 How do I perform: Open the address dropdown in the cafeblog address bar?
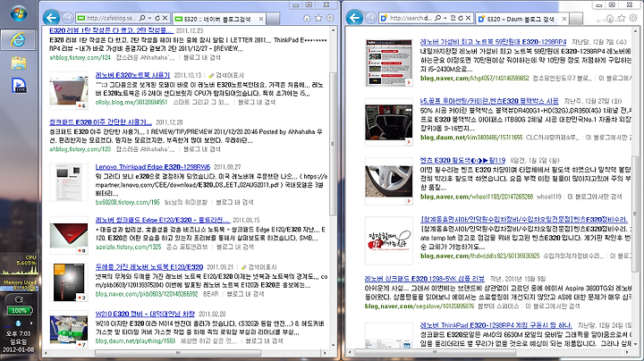click(x=149, y=18)
